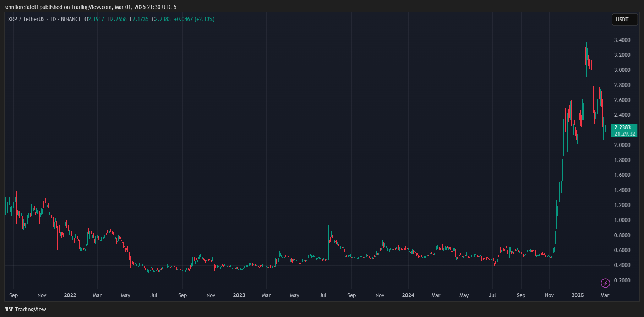The image size is (644, 317).
Task: Click the 1D interval in the chart legend
Action: tap(53, 19)
